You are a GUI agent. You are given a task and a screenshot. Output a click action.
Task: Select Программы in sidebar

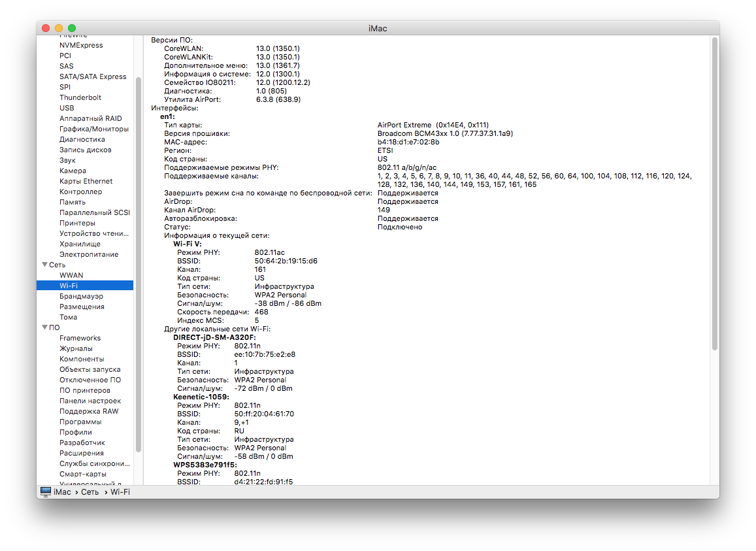[80, 421]
